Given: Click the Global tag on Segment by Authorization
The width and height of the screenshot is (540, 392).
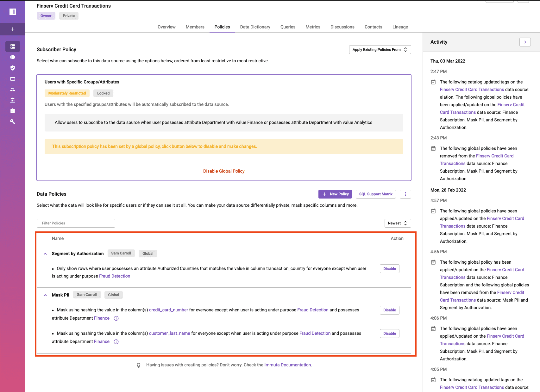Looking at the screenshot, I should tap(148, 254).
